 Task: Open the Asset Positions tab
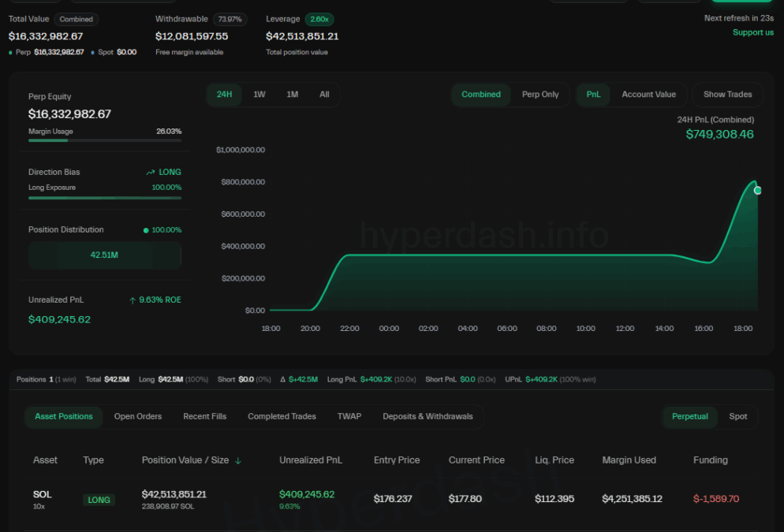coord(64,417)
